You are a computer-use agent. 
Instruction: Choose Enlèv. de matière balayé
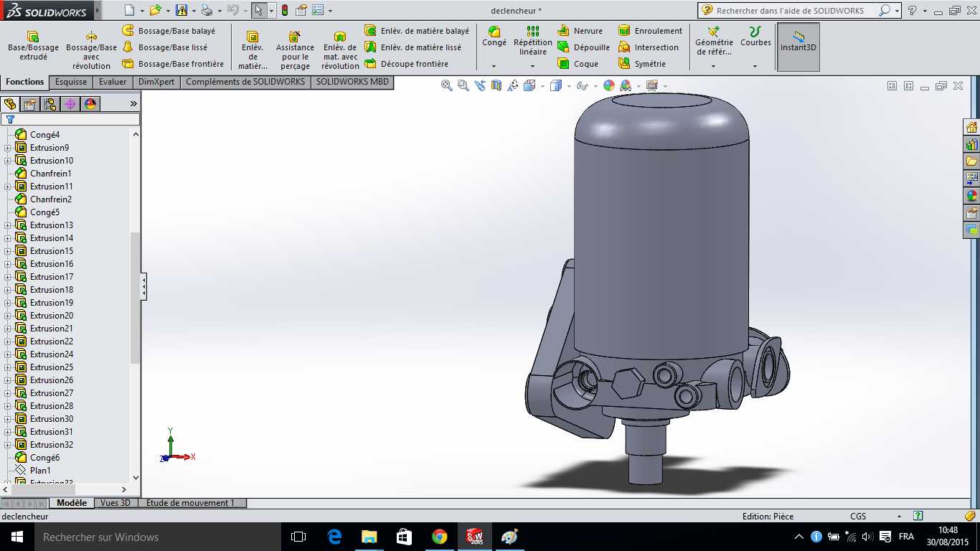pyautogui.click(x=417, y=31)
